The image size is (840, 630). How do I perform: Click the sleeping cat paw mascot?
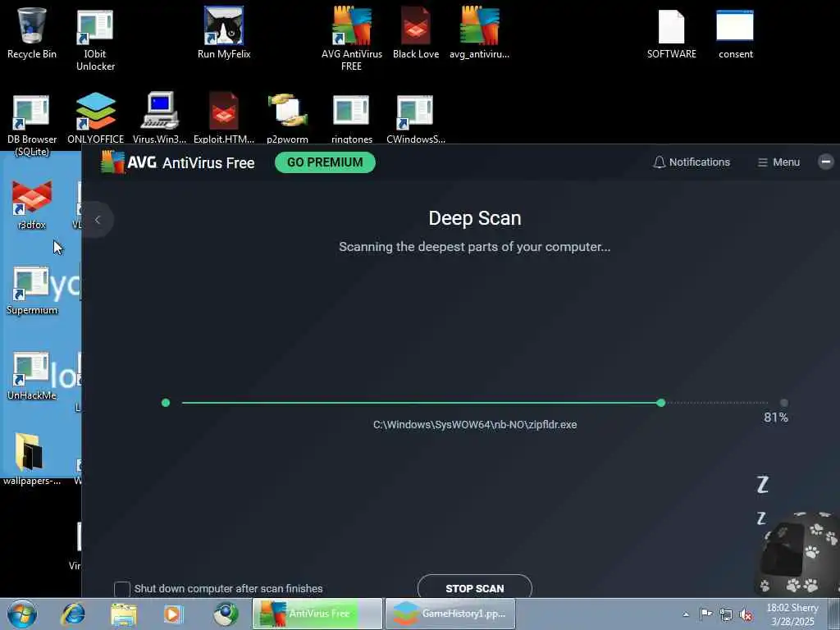click(x=797, y=555)
